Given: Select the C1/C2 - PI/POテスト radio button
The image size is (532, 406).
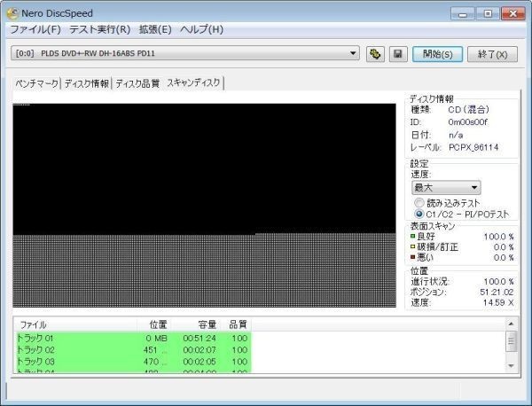Looking at the screenshot, I should [419, 214].
